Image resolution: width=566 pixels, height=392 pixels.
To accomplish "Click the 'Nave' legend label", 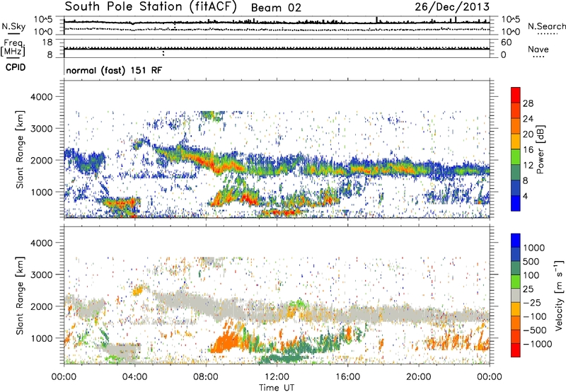I will click(x=538, y=49).
